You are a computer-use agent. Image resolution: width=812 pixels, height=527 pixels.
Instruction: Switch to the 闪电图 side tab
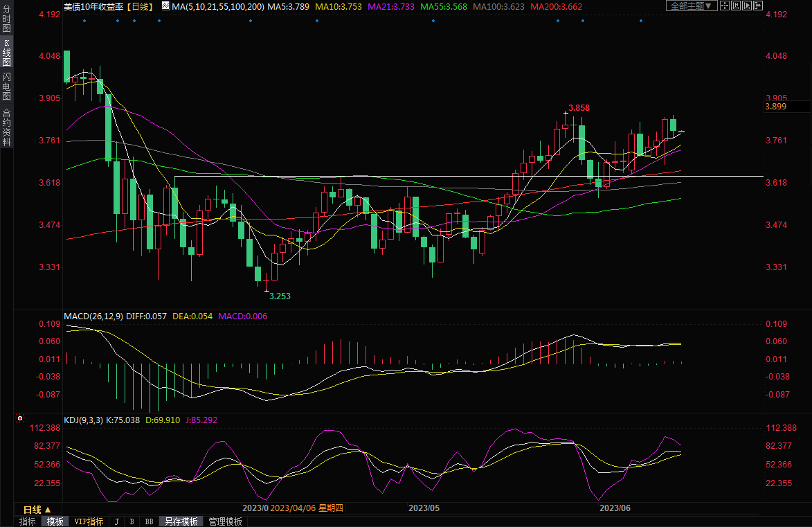pos(6,85)
